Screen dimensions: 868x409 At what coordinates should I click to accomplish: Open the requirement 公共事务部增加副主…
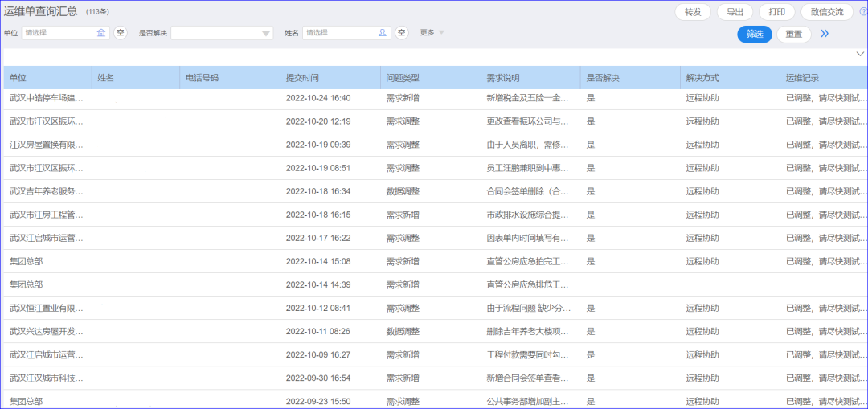[x=527, y=401]
